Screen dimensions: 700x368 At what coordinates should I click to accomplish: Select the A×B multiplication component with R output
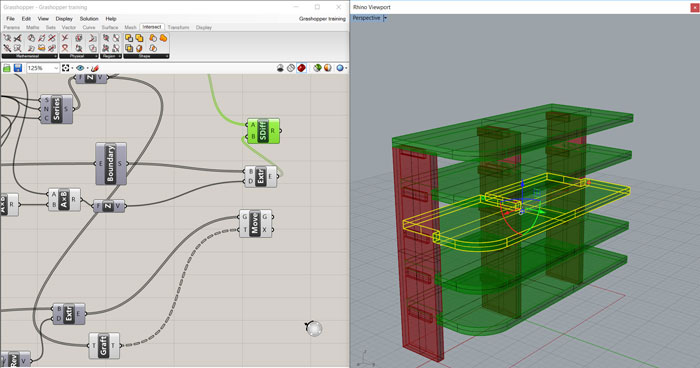[x=64, y=200]
